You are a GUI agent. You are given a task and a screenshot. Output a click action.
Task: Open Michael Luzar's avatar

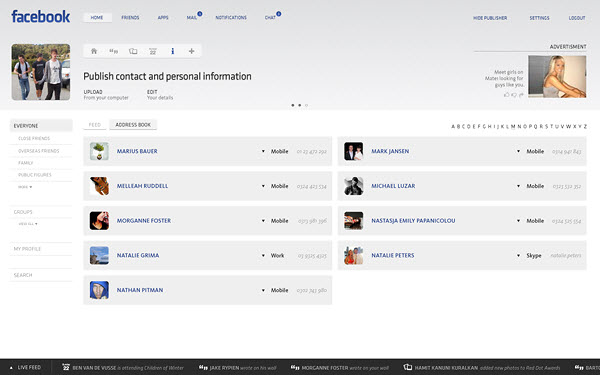point(354,186)
